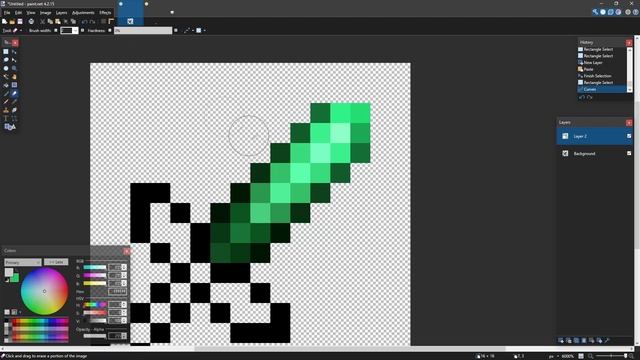Click the Less button in Colors panel

(56, 262)
